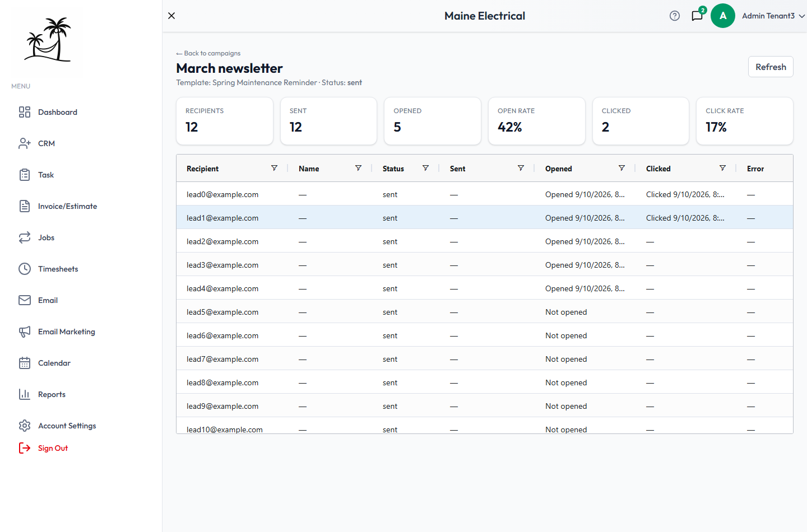This screenshot has width=807, height=532.
Task: Click the Dashboard grid icon
Action: pyautogui.click(x=25, y=112)
